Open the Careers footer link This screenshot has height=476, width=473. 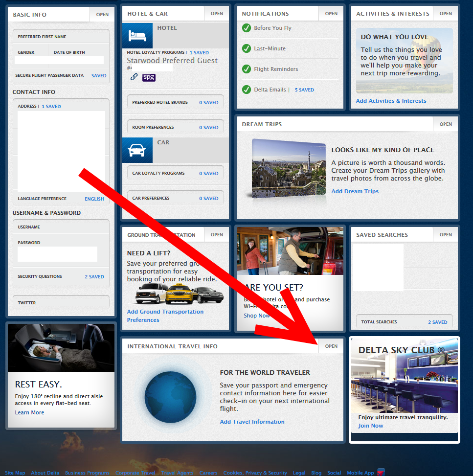click(208, 473)
